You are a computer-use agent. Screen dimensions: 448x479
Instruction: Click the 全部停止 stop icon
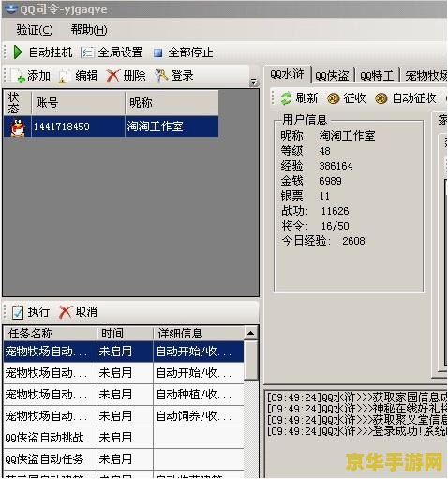[x=157, y=52]
